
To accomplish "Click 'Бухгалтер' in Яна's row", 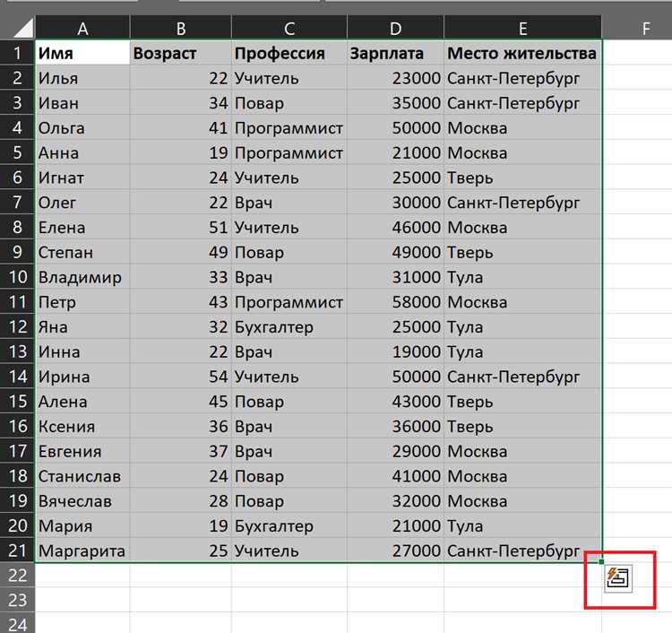I will [x=289, y=326].
